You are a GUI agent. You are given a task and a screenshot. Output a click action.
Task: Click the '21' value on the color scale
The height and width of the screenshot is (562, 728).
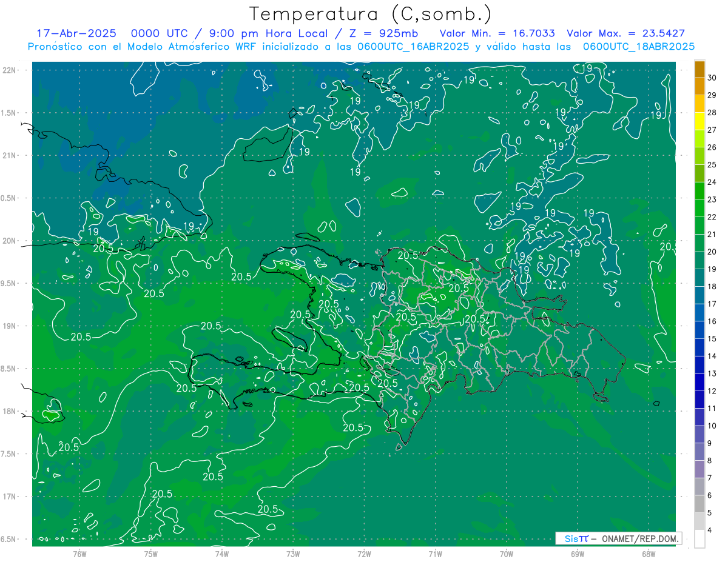712,234
